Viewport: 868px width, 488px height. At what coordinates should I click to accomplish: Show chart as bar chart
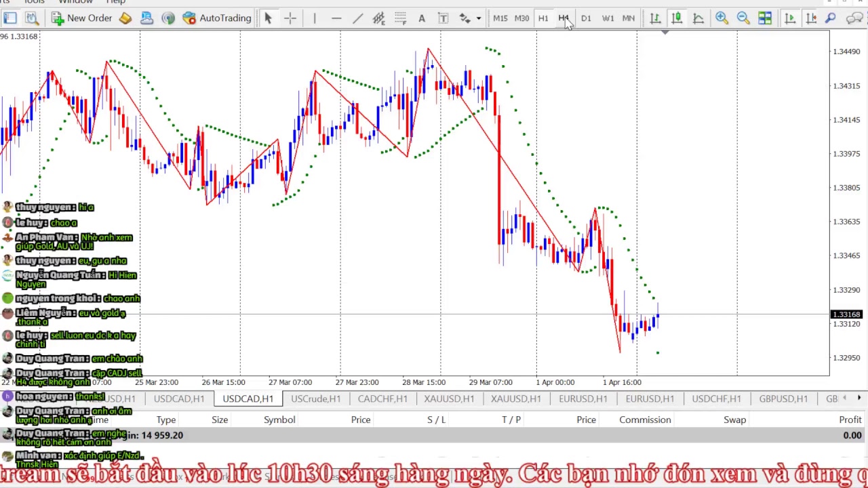click(655, 18)
